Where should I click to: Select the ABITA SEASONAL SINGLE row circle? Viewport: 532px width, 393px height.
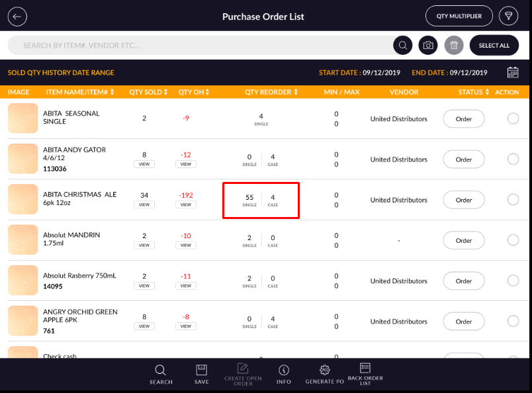click(513, 119)
